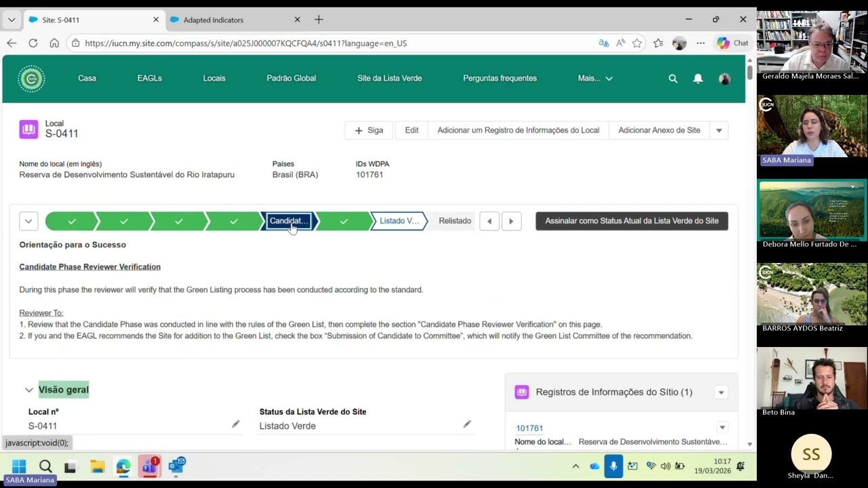Select the Listado V... path stage
This screenshot has width=868, height=488.
399,221
